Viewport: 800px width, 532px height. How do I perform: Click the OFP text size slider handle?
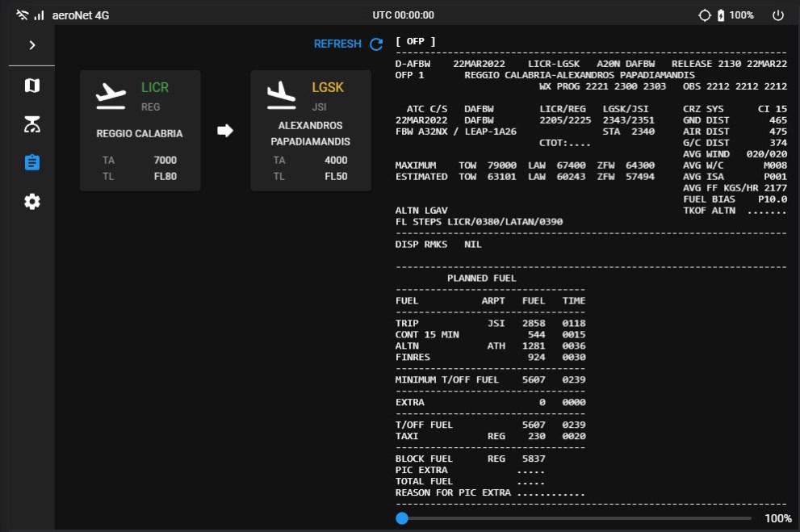click(x=402, y=518)
